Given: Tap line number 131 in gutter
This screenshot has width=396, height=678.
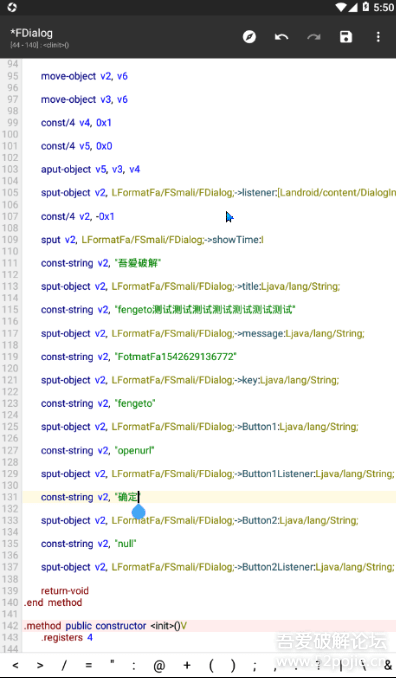Looking at the screenshot, I should coord(10,497).
